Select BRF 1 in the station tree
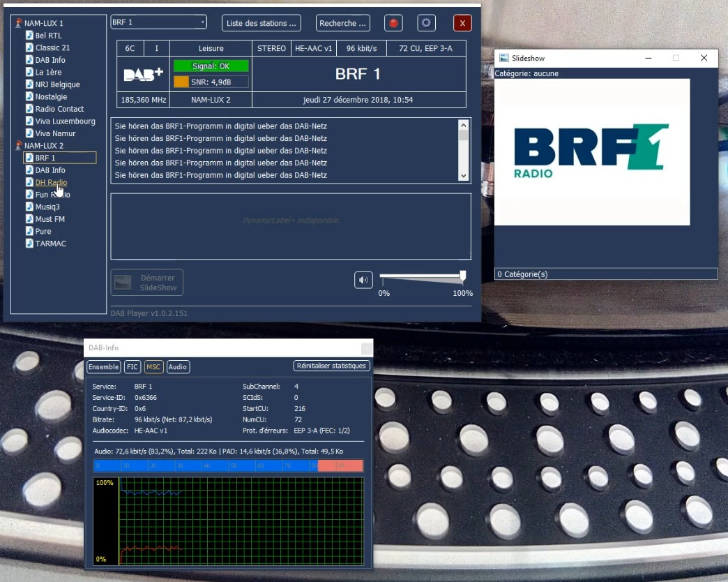Viewport: 728px width, 582px height. pyautogui.click(x=45, y=158)
